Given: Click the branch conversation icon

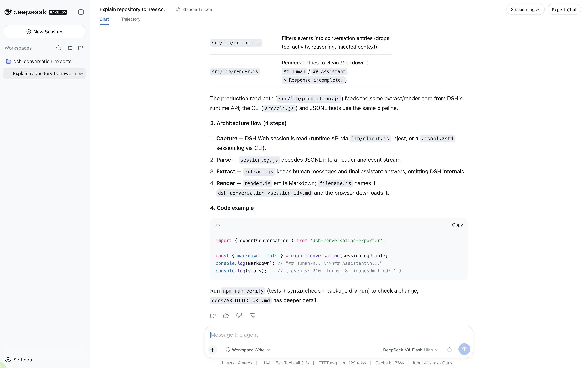Looking at the screenshot, I should 252,315.
